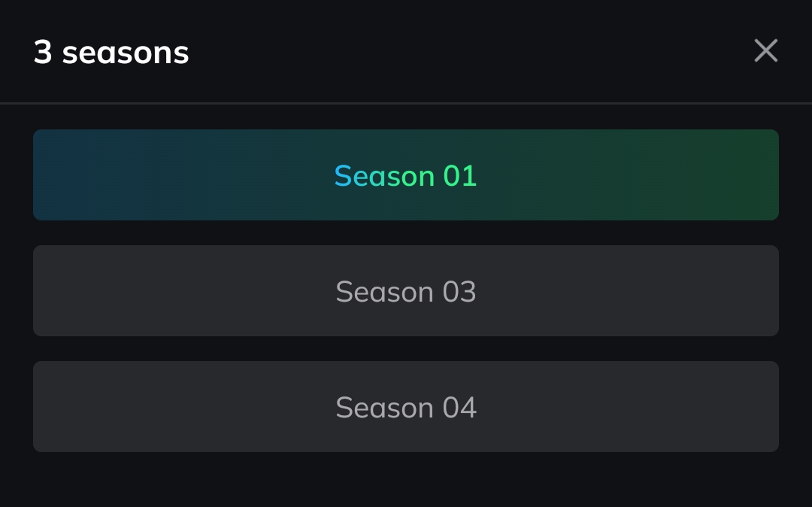Click the "Season 04" text label
Screen dimensions: 812x507
(x=406, y=408)
